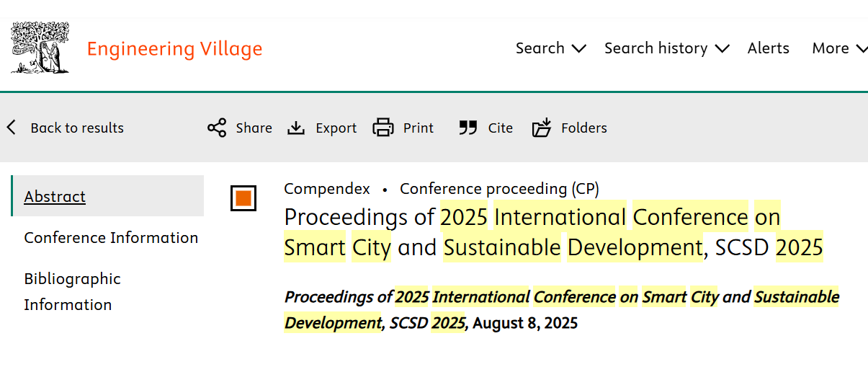
Task: Select the Bibliographic Information tab
Action: click(x=72, y=291)
